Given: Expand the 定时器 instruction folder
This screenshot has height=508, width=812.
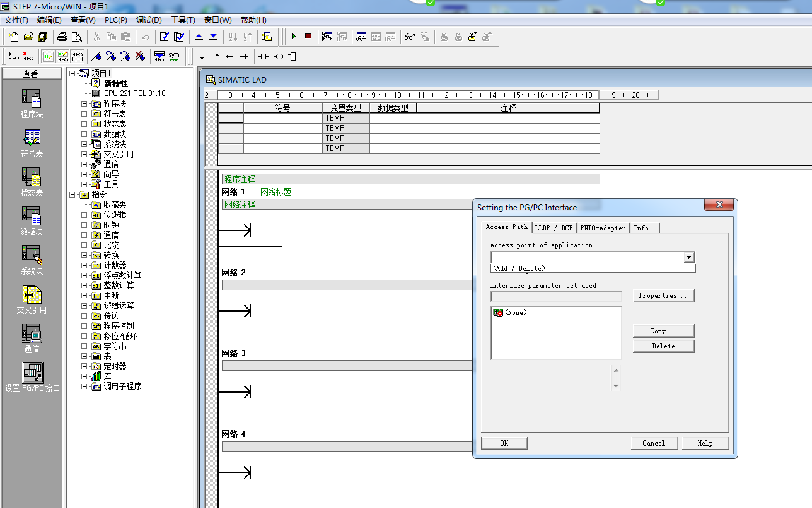Looking at the screenshot, I should point(84,366).
